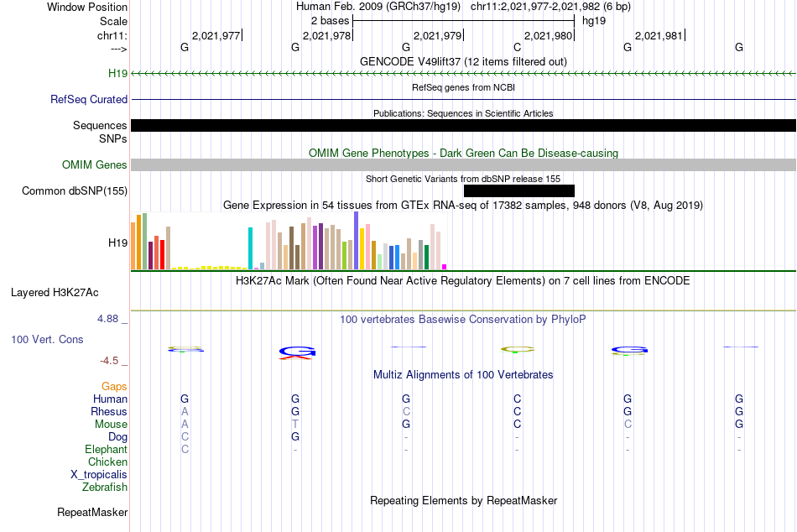Click the OMIM Genes track label
This screenshot has height=532, width=797.
click(94, 164)
